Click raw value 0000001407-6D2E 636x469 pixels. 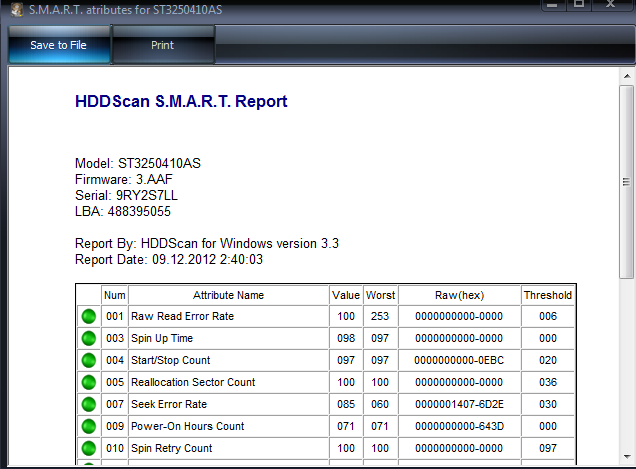pos(459,404)
